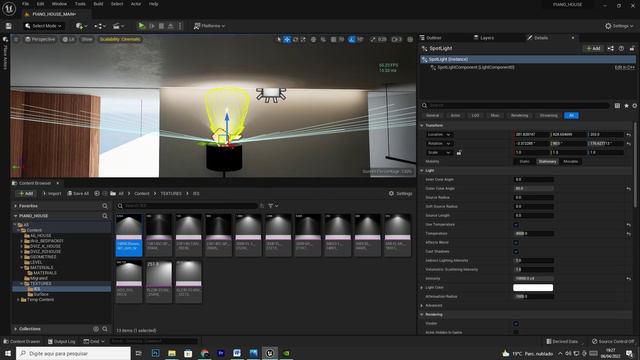
Task: Click the Content Browser history back icon
Action: (97, 193)
